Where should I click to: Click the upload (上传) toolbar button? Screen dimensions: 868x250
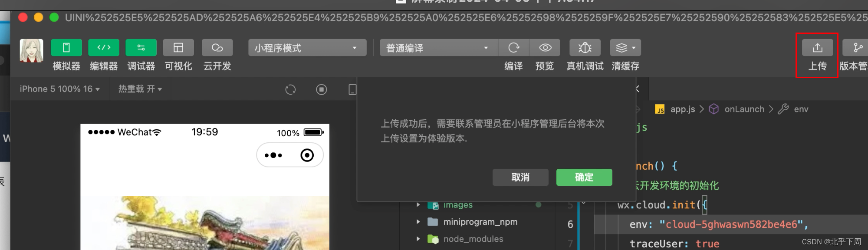tap(818, 48)
